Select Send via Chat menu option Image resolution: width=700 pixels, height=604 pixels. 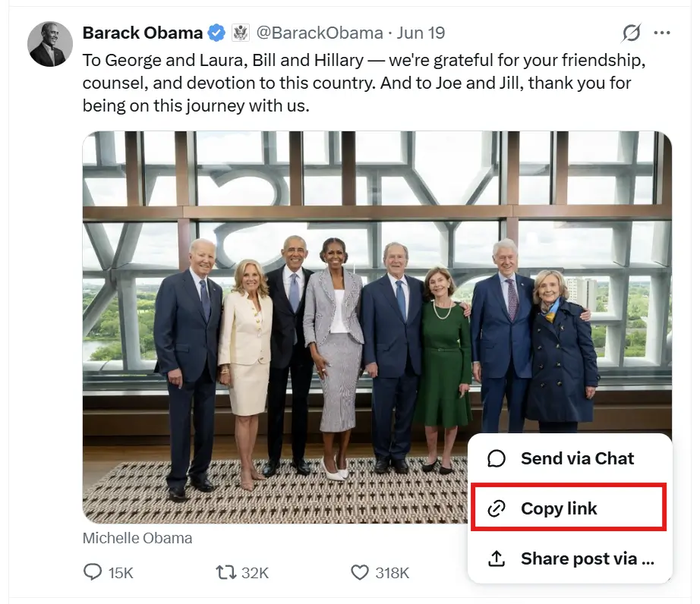point(569,458)
